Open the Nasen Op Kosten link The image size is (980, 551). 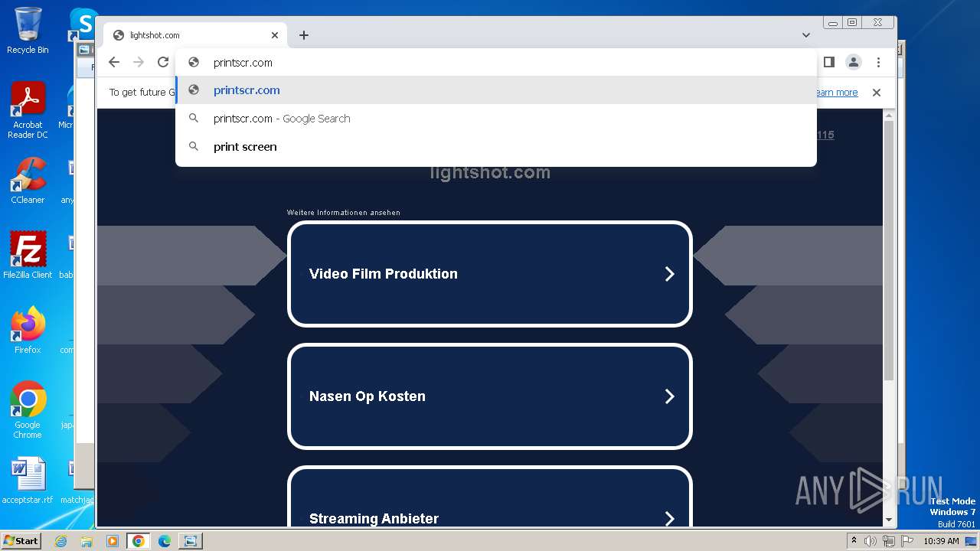[490, 396]
